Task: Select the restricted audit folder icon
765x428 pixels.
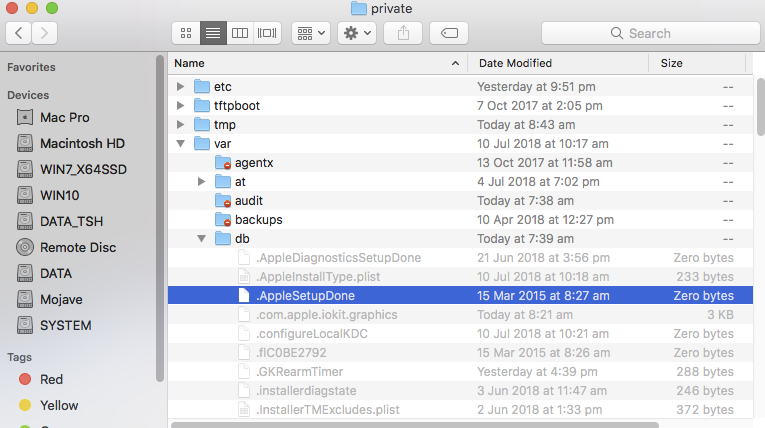Action: click(223, 201)
